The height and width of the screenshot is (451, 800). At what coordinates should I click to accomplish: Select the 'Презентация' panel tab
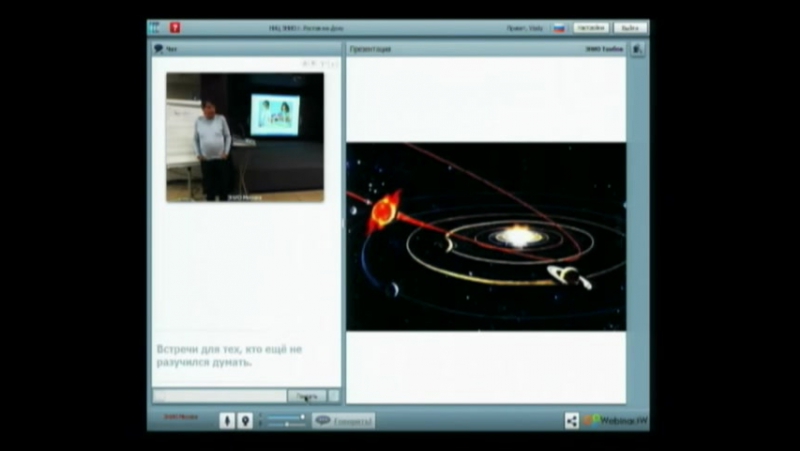click(x=370, y=48)
